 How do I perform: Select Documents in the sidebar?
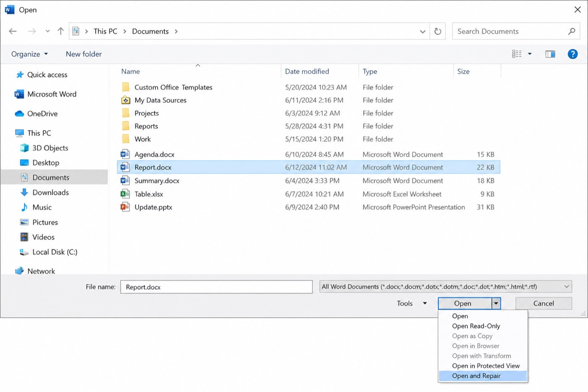(x=54, y=177)
